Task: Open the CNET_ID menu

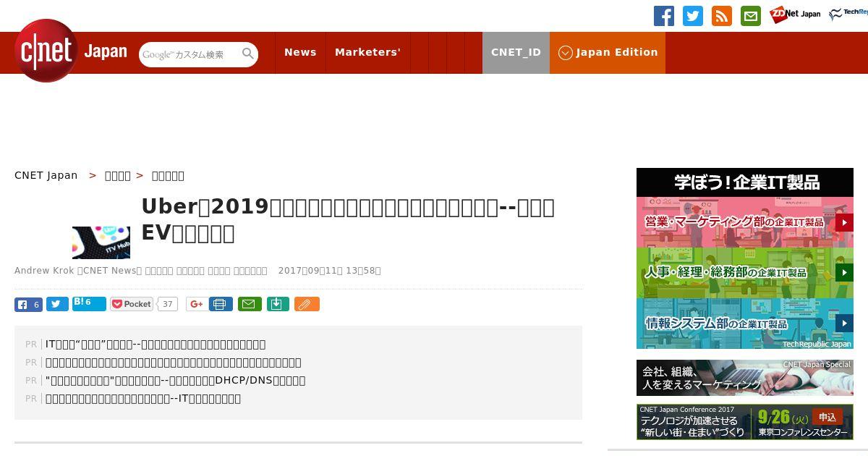Action: click(x=516, y=52)
